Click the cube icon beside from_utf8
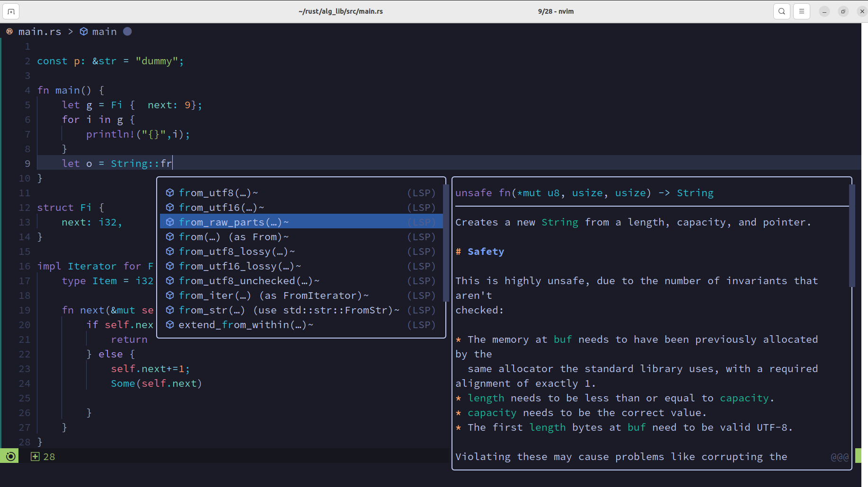The image size is (868, 487). click(170, 192)
